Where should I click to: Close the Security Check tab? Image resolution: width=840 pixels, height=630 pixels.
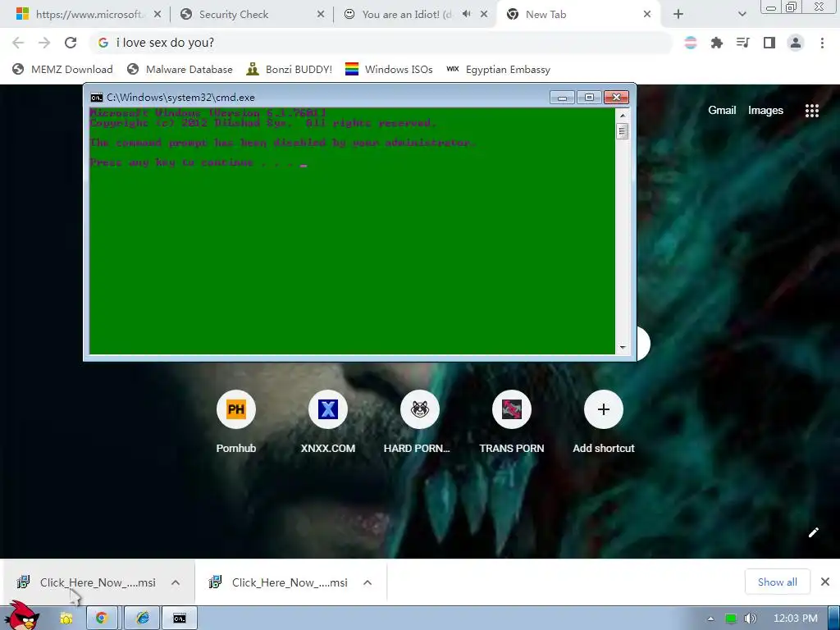point(321,15)
